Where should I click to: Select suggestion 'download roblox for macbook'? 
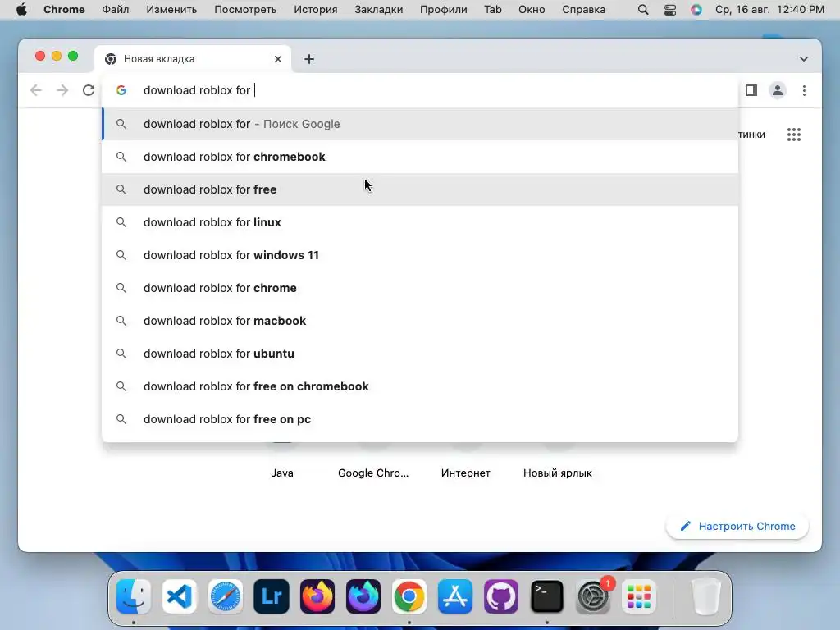pyautogui.click(x=420, y=321)
